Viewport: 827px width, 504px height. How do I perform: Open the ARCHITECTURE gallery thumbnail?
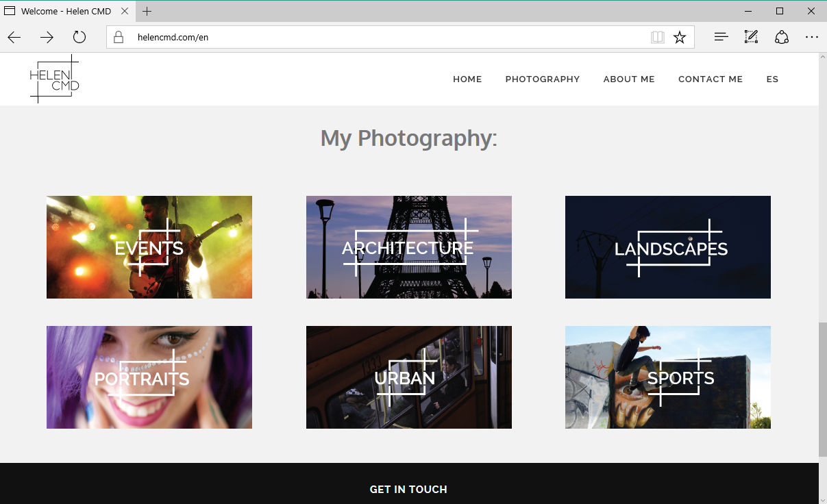pos(409,247)
